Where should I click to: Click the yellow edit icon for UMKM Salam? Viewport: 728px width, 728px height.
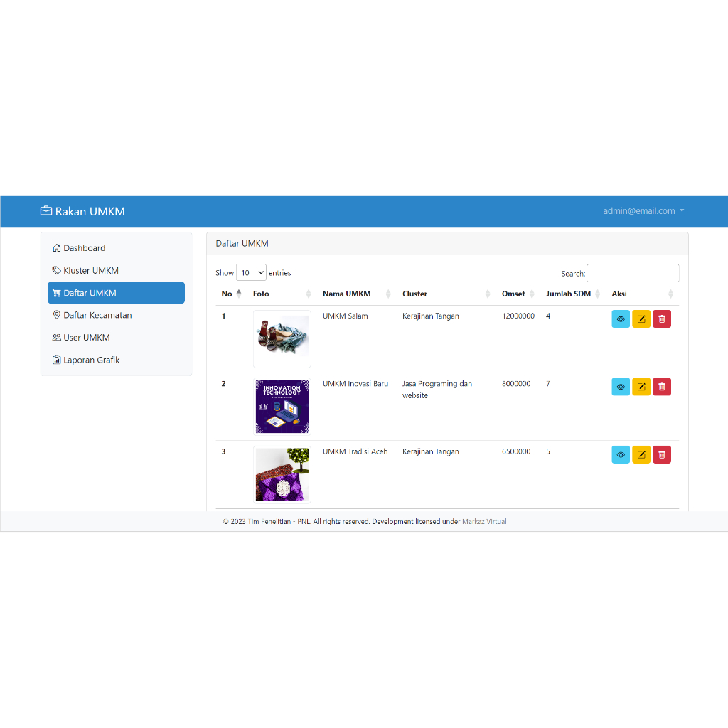click(641, 319)
